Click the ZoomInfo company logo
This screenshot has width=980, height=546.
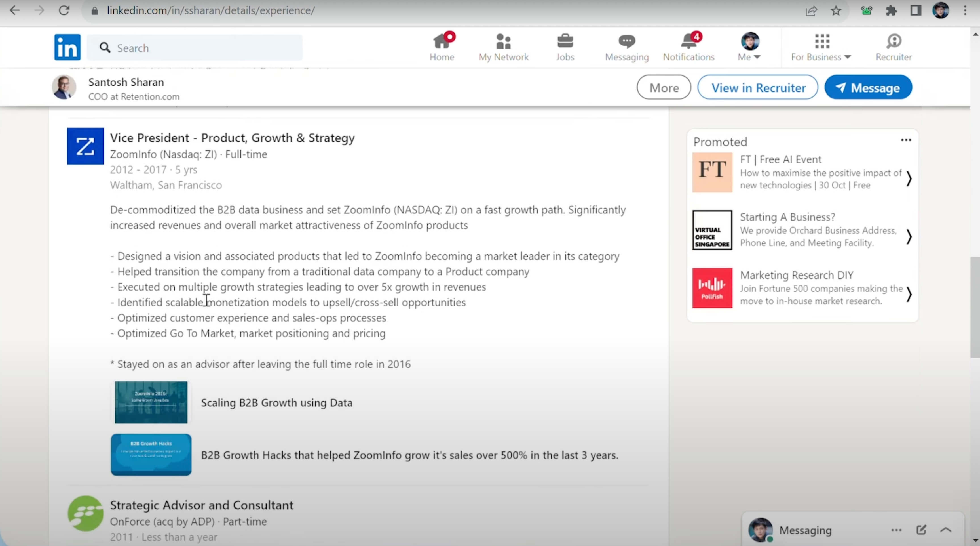coord(85,146)
